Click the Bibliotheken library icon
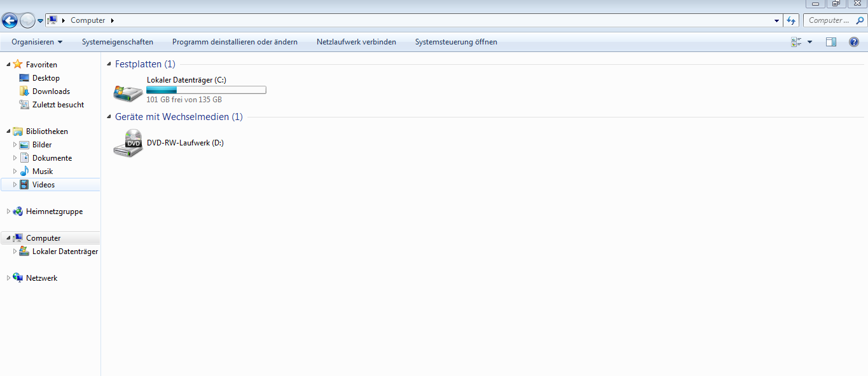Screen dimensions: 868x376 click(x=18, y=131)
